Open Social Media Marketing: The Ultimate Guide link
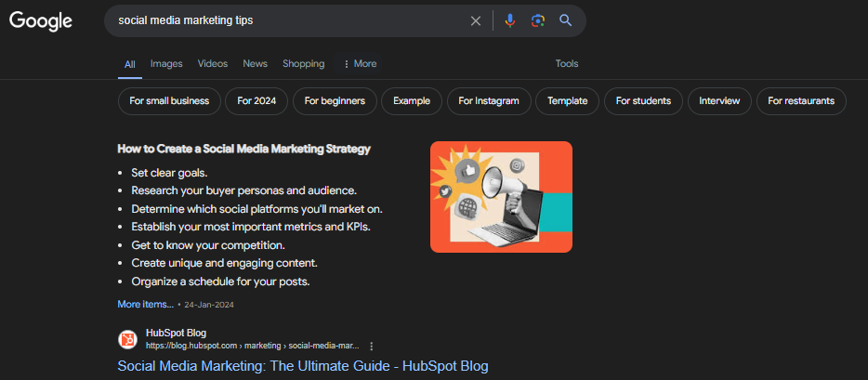Viewport: 868px width, 380px height. [x=303, y=366]
